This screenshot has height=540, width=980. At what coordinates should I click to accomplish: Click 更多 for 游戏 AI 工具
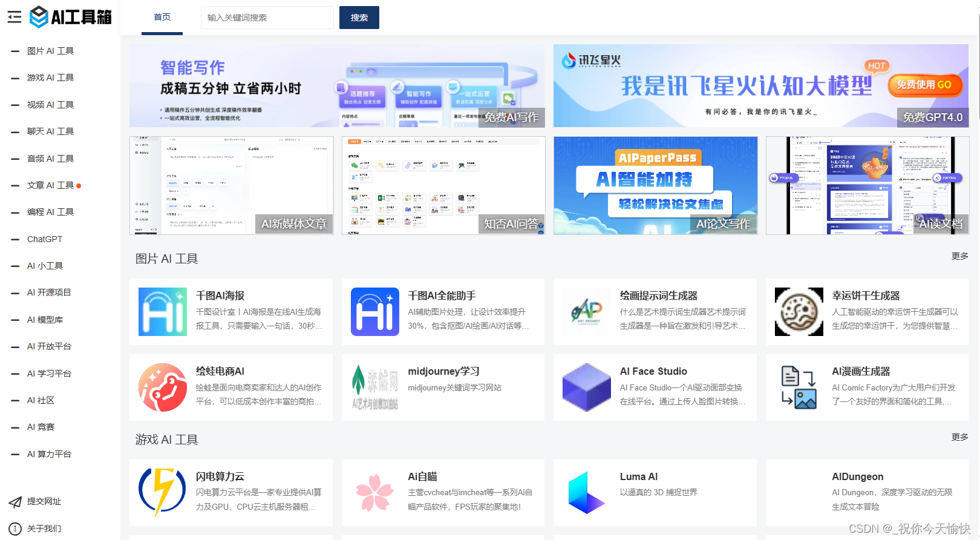(959, 437)
